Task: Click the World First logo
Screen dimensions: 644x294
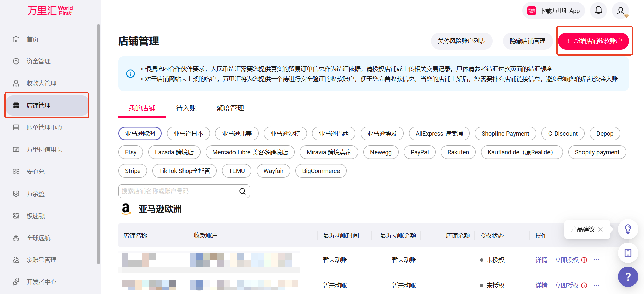Action: click(50, 11)
